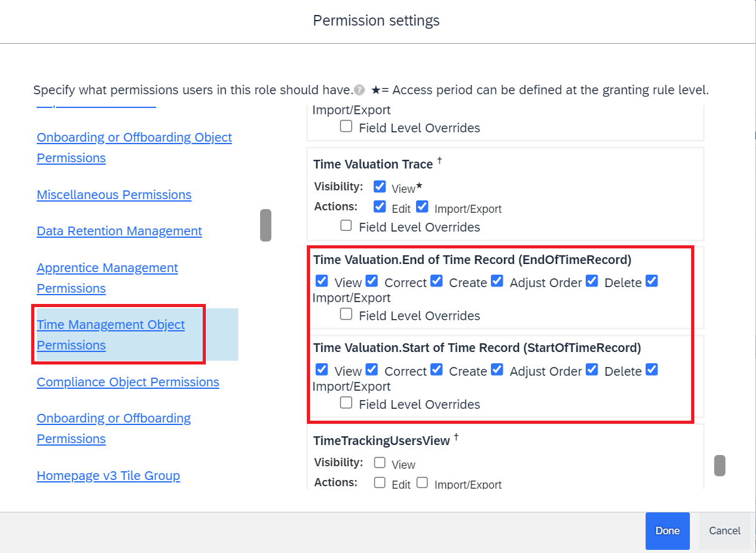The width and height of the screenshot is (756, 553).
Task: Enable Edit for TimeTrackingUsersView
Action: point(379,482)
